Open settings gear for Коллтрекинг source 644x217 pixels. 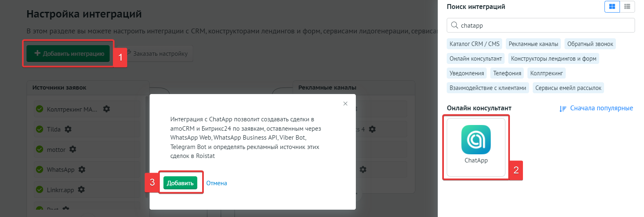[x=106, y=109]
